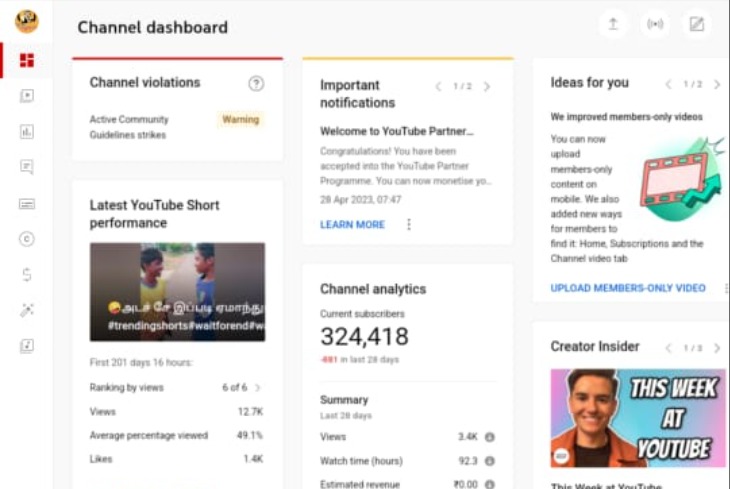Go to previous Creator Insider item
Screen dimensions: 730x489
pos(669,348)
